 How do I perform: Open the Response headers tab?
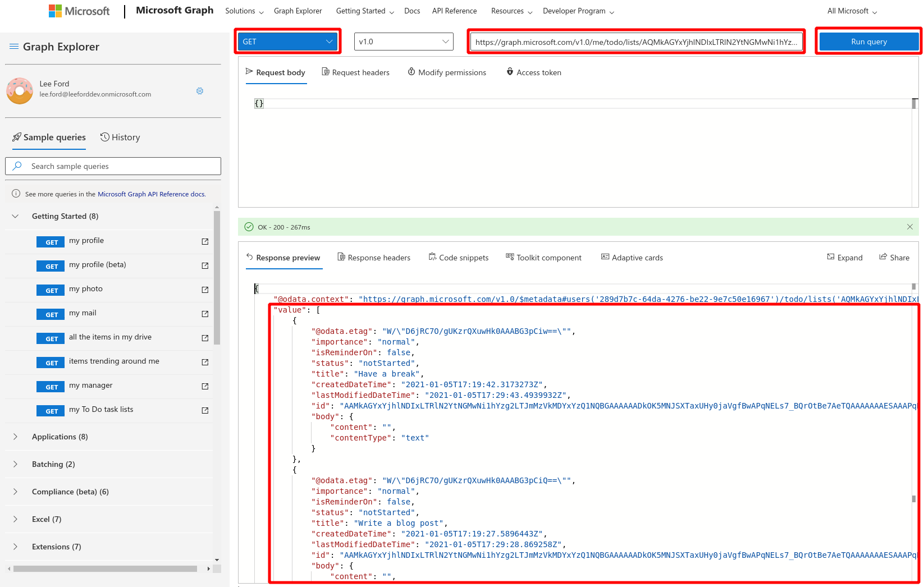click(x=374, y=258)
